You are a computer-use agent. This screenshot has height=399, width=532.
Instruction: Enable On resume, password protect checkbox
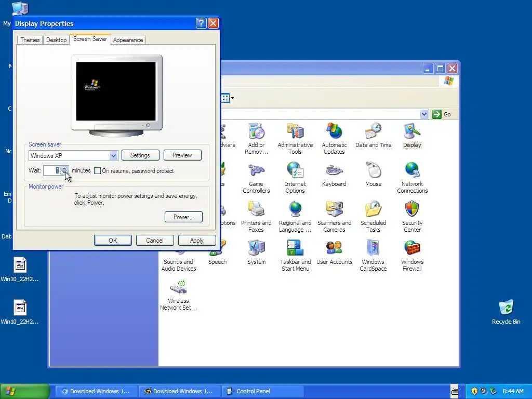(97, 170)
